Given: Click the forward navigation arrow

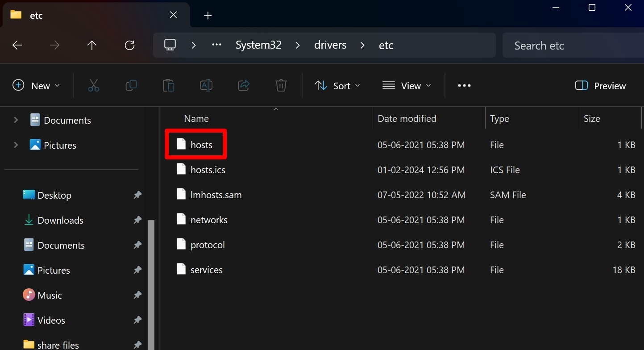Looking at the screenshot, I should pos(54,45).
